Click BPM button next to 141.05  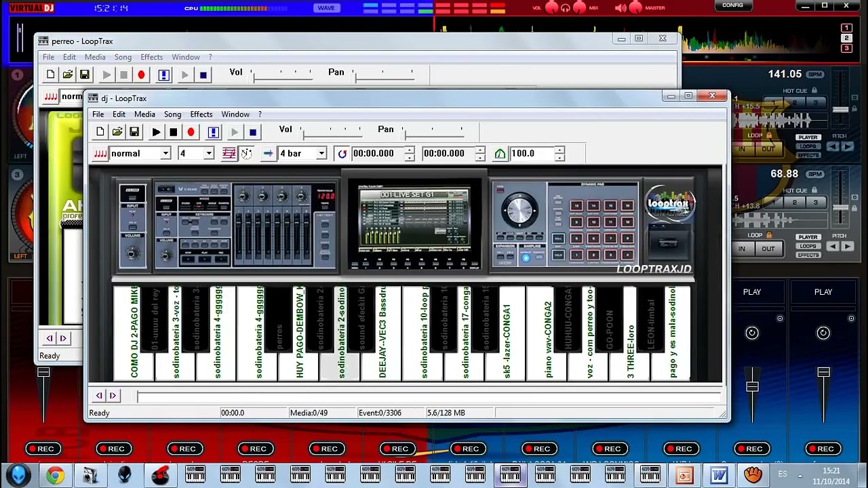(815, 75)
